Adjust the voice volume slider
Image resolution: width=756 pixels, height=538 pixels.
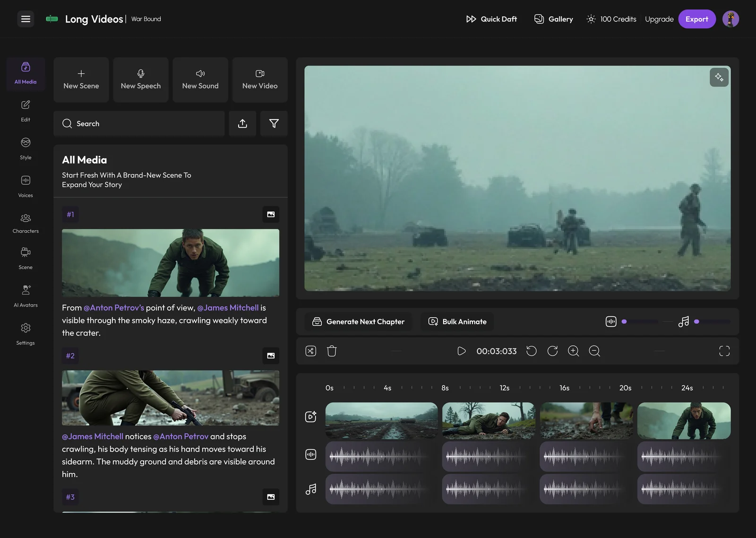coord(641,321)
